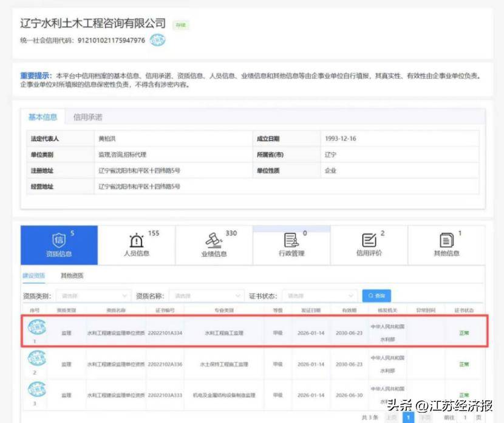
Task: Open the 行政管理 tab showing 0
Action: pos(291,245)
